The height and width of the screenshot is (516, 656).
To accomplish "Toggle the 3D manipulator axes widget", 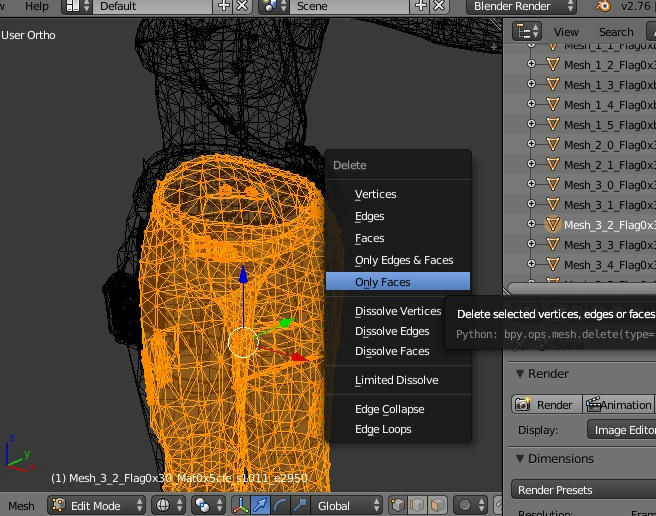I will (241, 505).
